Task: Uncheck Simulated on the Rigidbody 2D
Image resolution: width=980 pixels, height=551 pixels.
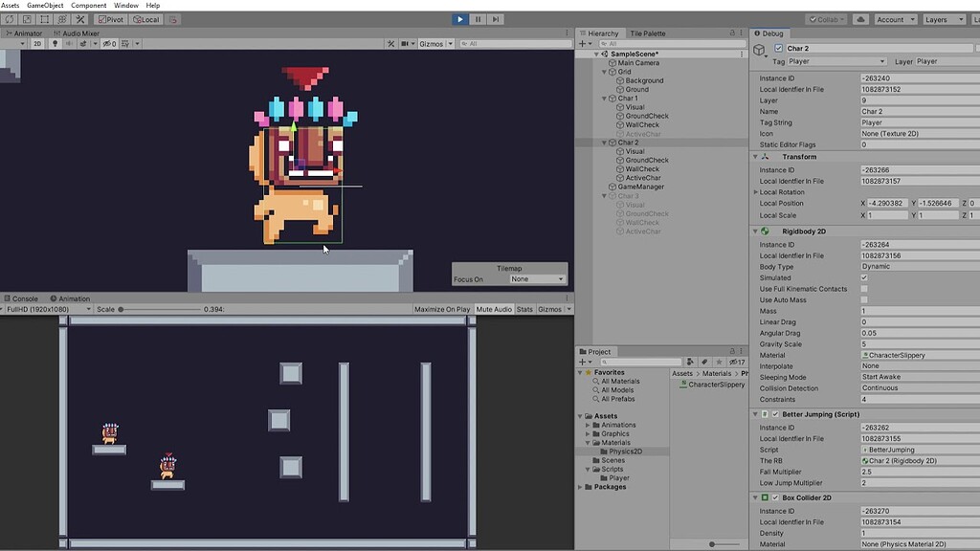Action: [864, 277]
